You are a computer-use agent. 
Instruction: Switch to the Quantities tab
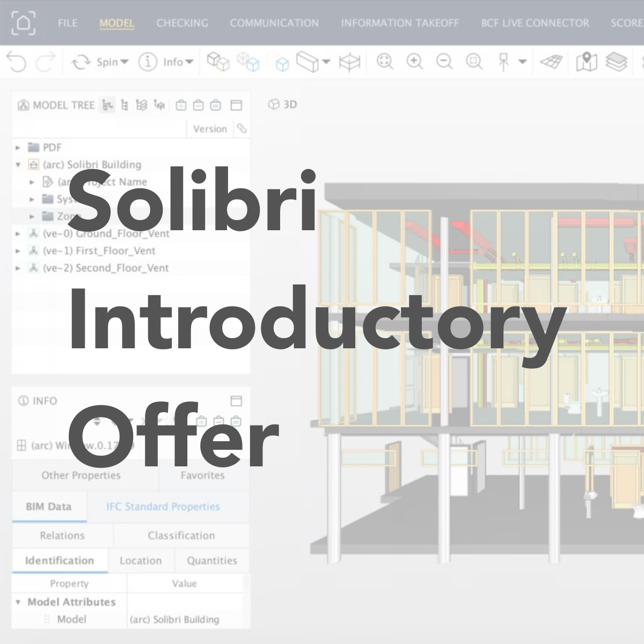tap(211, 561)
